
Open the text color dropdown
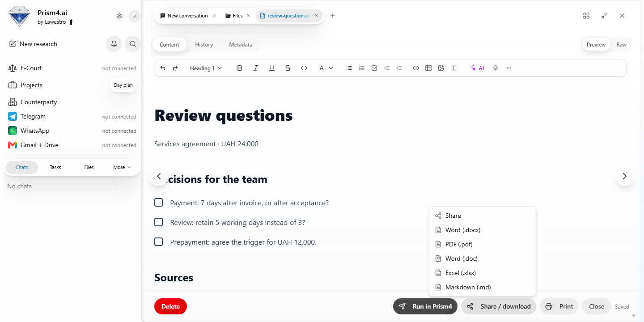pyautogui.click(x=326, y=68)
